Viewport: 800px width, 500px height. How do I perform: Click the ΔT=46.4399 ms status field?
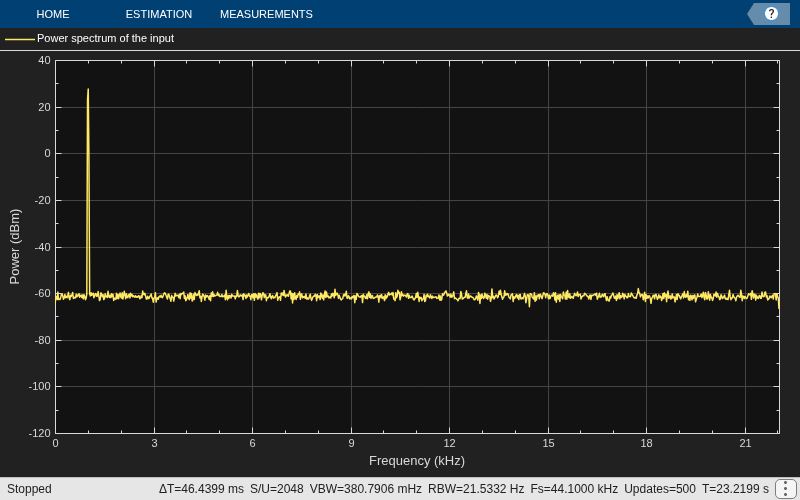[201, 489]
